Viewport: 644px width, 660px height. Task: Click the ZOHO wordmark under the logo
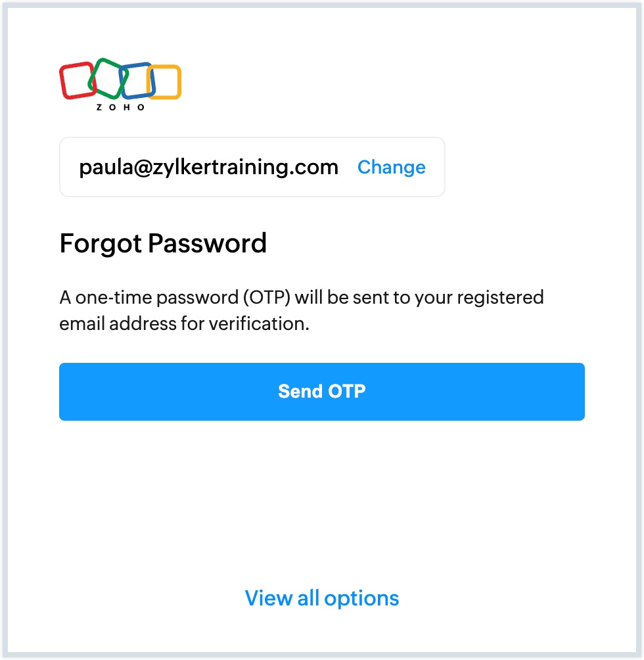pos(120,107)
